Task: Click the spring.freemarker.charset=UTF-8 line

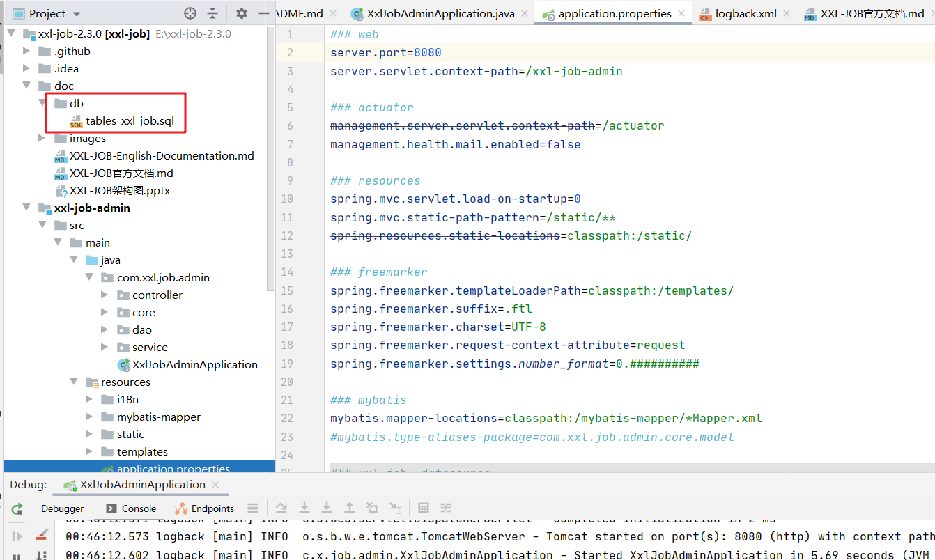Action: point(438,327)
